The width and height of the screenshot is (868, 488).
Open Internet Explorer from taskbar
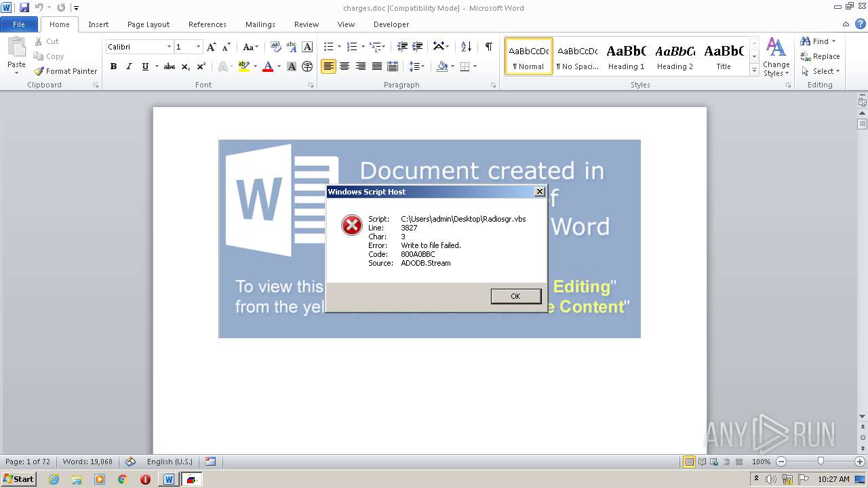[x=54, y=479]
